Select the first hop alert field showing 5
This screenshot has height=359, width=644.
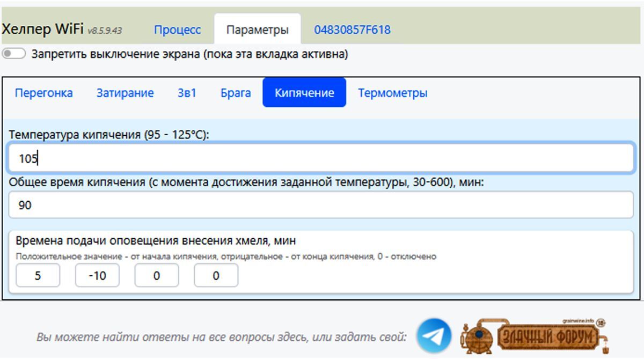[x=38, y=276]
